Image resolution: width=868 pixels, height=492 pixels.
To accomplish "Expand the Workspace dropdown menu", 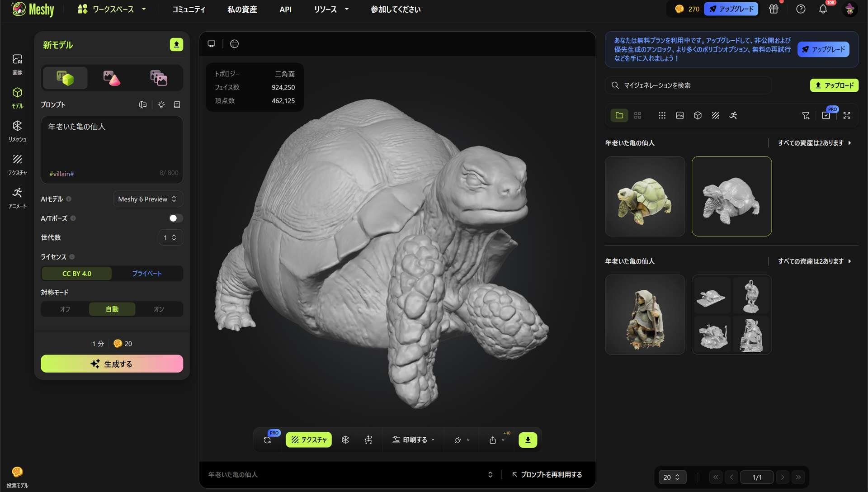I will point(112,9).
